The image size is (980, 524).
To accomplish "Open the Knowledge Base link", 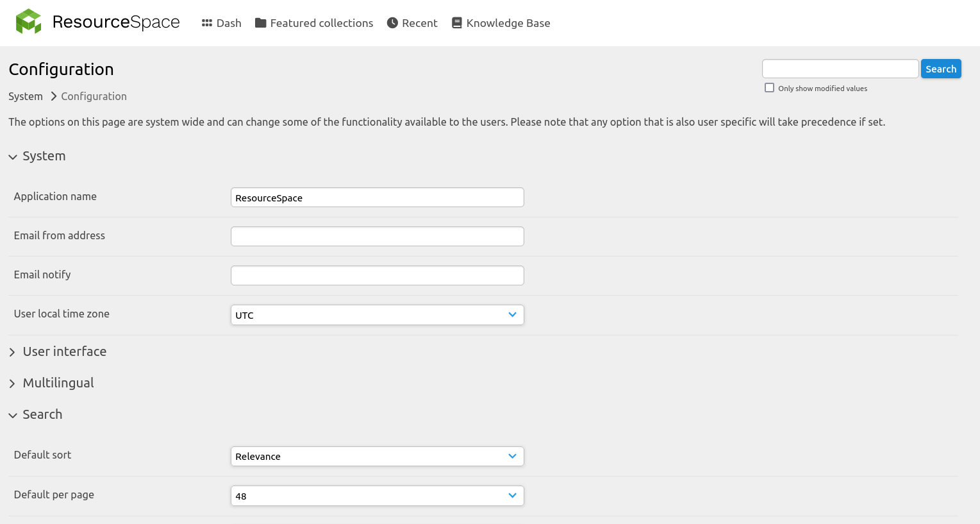I will pyautogui.click(x=501, y=23).
